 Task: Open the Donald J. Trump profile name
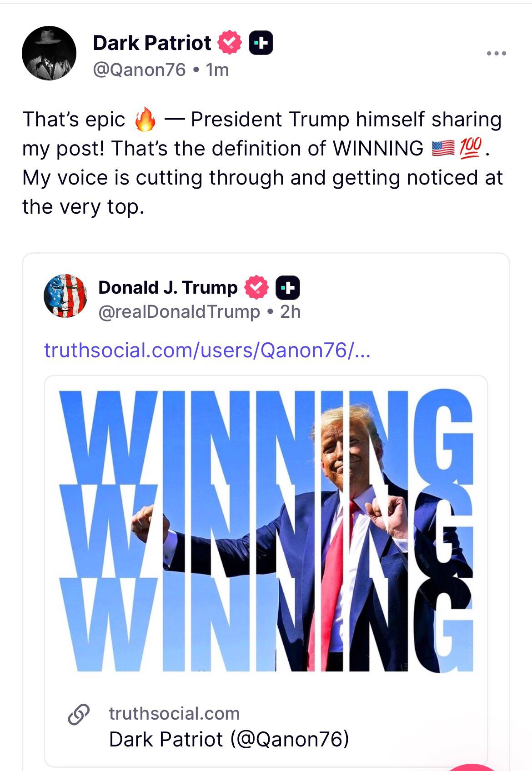pyautogui.click(x=168, y=287)
